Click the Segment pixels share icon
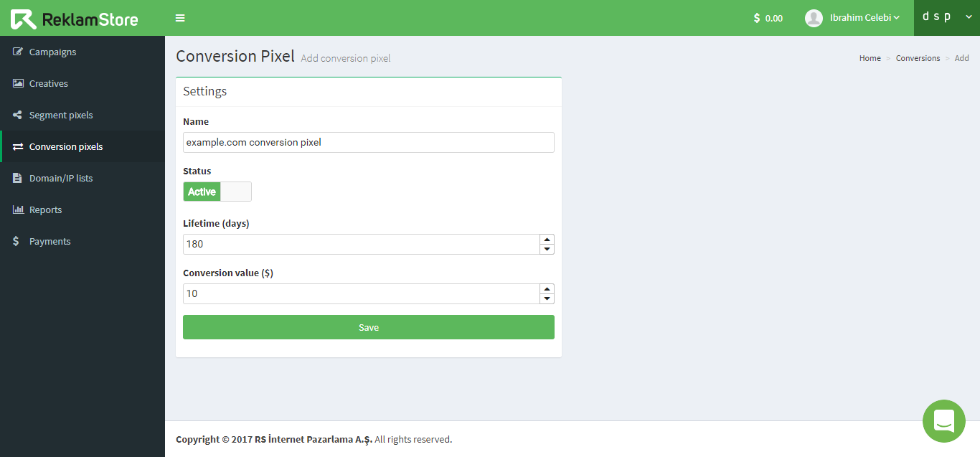Screen dimensions: 980x457 (x=18, y=115)
